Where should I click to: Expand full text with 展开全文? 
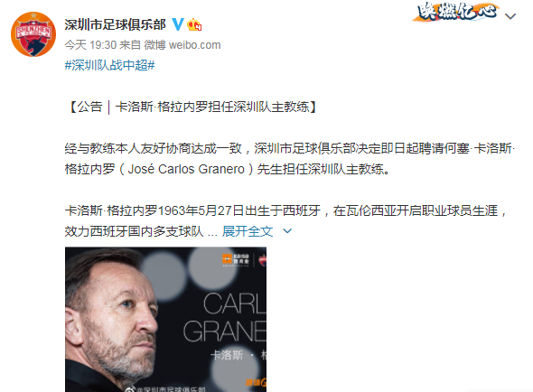tap(248, 231)
